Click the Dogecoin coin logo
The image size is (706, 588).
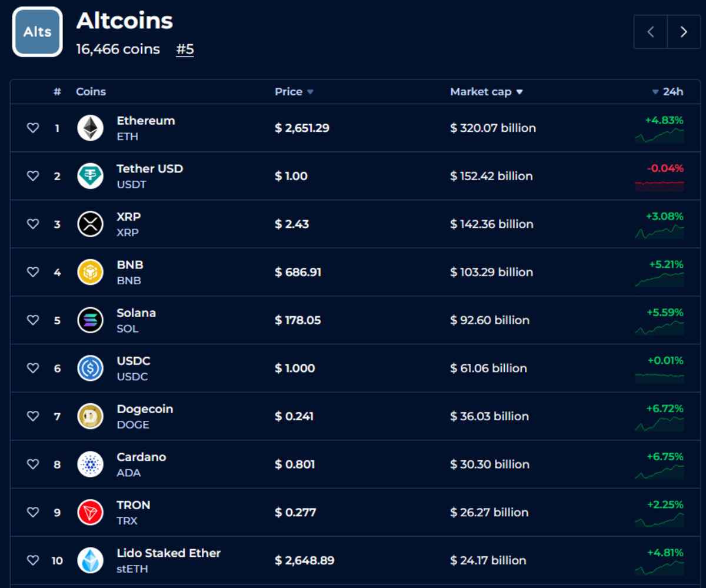pos(89,416)
